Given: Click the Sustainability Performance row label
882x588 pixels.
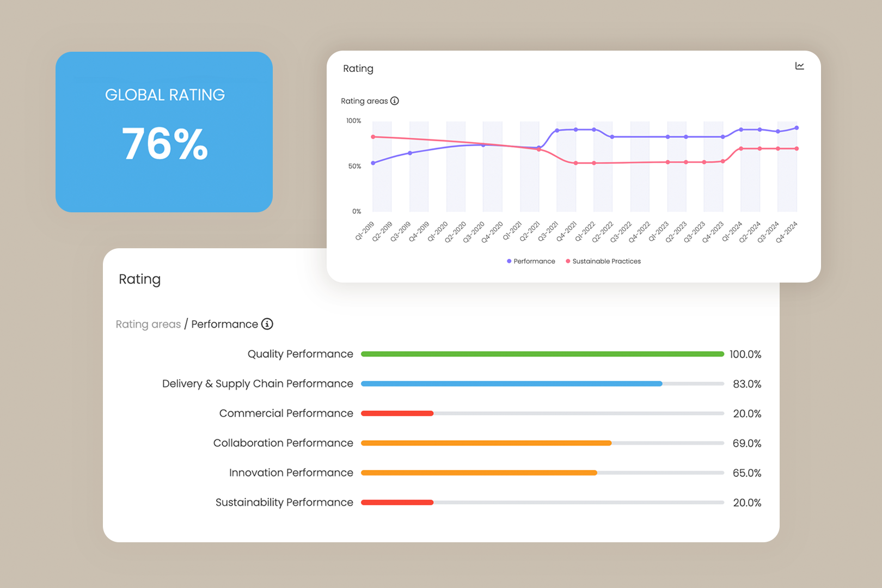Looking at the screenshot, I should 284,503.
